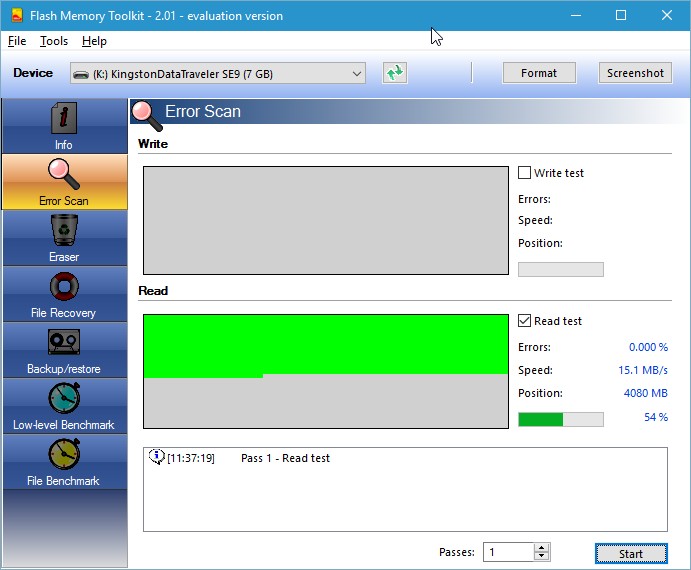The image size is (691, 570).
Task: Click the green refresh devices icon
Action: point(395,73)
